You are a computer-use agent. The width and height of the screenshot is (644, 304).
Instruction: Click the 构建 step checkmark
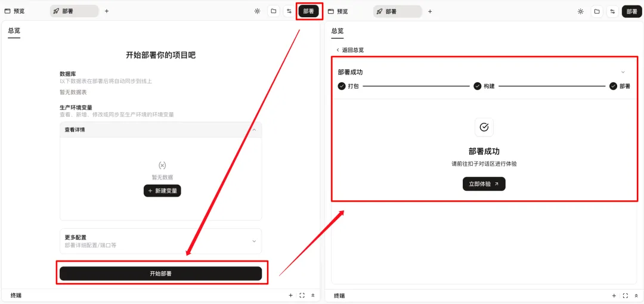(x=478, y=86)
